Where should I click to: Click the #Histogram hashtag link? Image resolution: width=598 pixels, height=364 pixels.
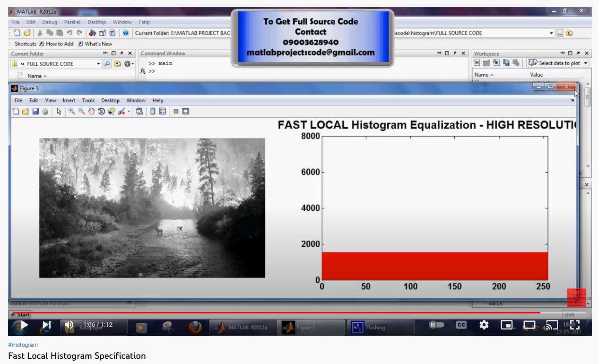(23, 345)
